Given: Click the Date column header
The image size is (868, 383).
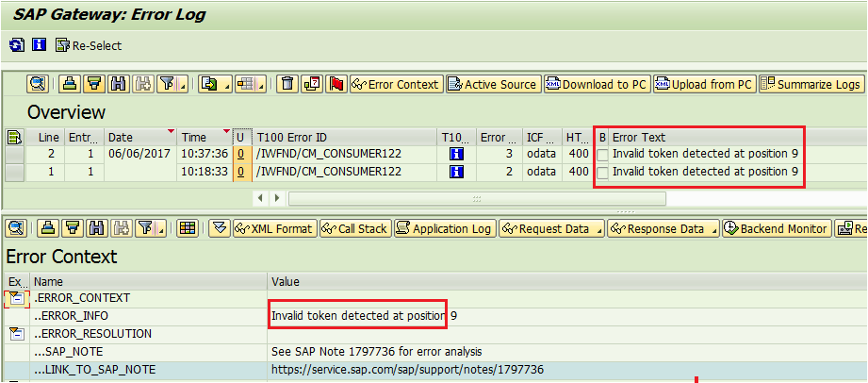Looking at the screenshot, I should click(x=140, y=137).
